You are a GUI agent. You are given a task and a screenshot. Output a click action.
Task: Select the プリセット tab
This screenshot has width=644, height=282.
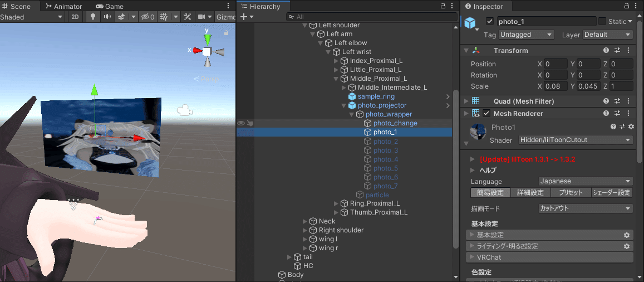coord(571,192)
